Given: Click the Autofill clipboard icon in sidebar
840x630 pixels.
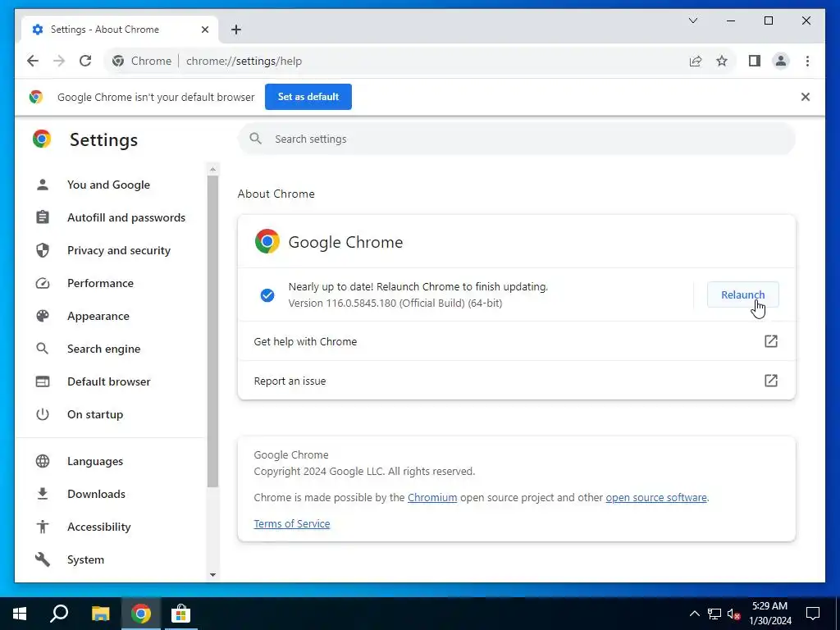Looking at the screenshot, I should point(43,217).
